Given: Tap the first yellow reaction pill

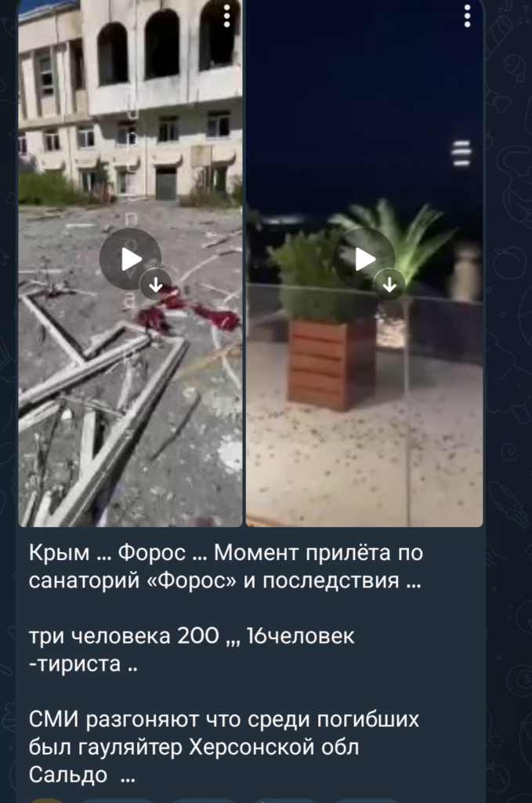Looking at the screenshot, I should pyautogui.click(x=46, y=800).
